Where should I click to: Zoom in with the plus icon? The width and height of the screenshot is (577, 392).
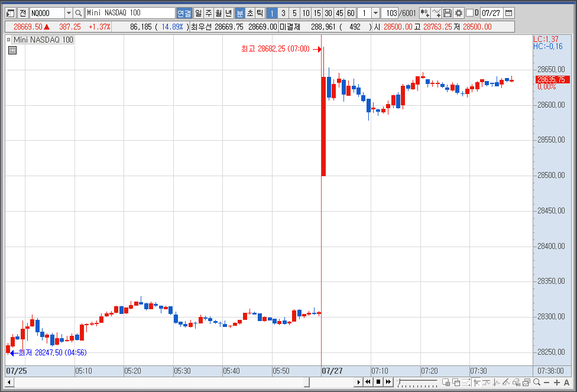pyautogui.click(x=556, y=383)
